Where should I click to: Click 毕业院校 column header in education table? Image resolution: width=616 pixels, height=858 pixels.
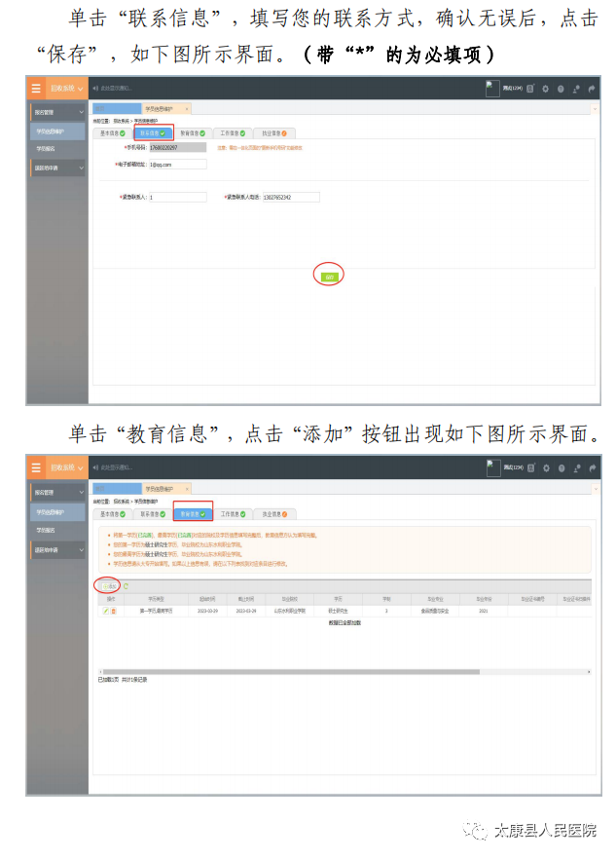click(290, 599)
